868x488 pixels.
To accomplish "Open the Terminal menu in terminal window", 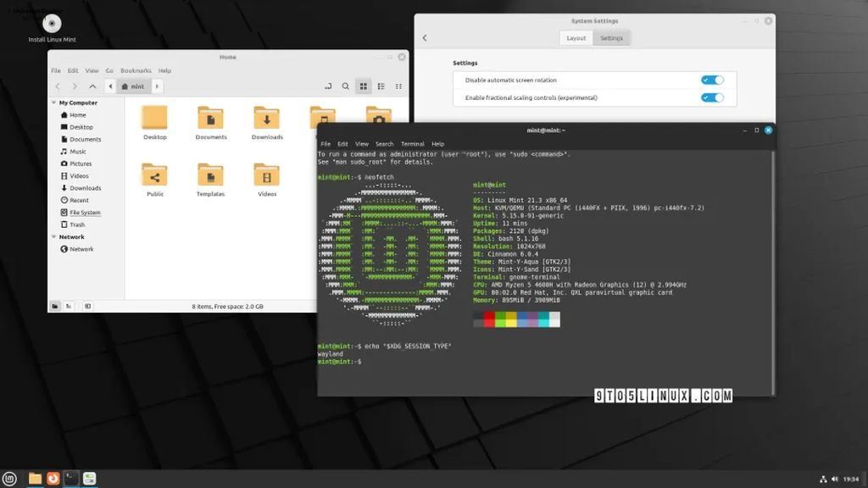I will (413, 144).
